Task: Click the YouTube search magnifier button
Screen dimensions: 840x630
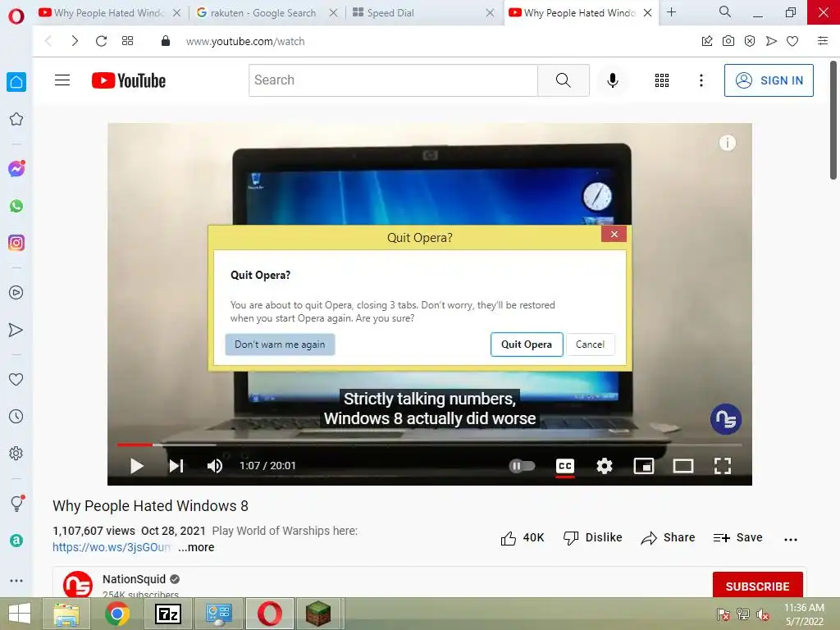Action: tap(563, 80)
